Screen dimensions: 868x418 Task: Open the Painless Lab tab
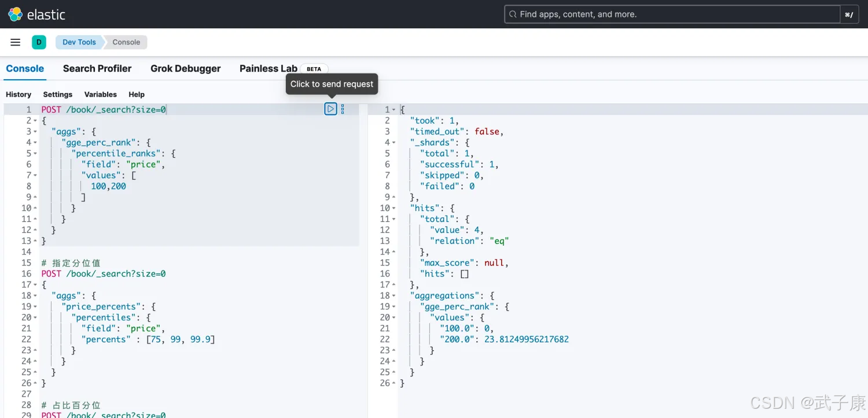pyautogui.click(x=268, y=68)
